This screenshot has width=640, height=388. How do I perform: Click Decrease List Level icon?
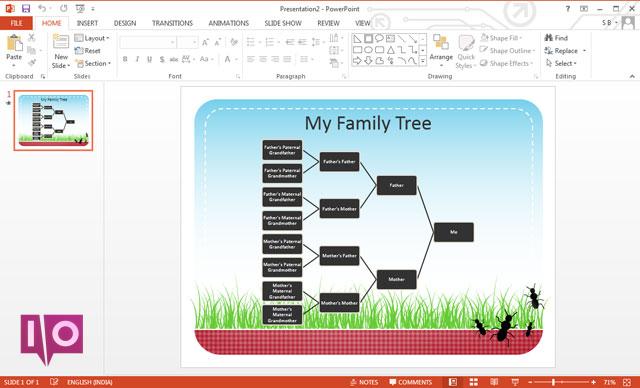click(290, 42)
